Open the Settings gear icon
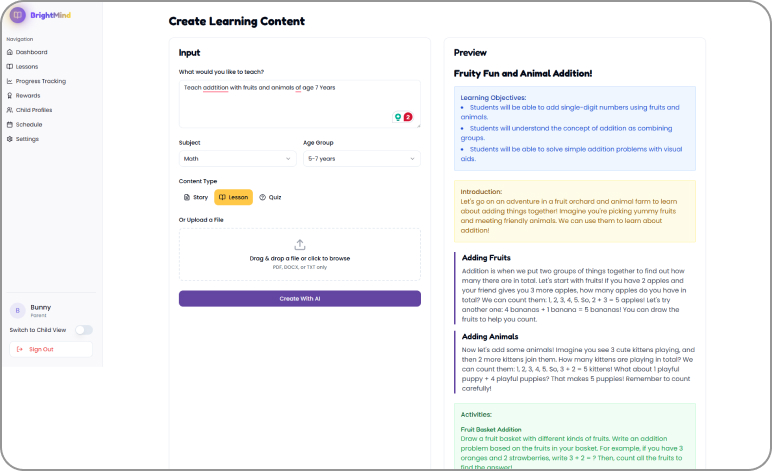 click(9, 139)
